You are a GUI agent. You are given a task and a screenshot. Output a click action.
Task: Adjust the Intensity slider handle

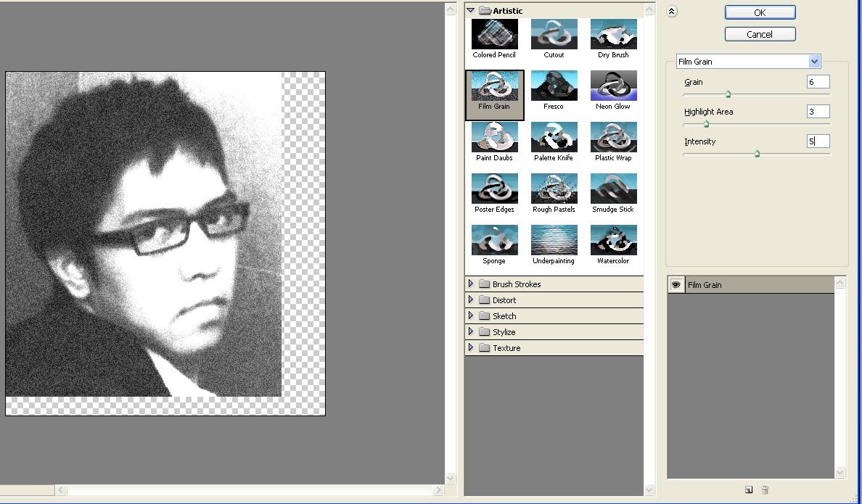(757, 154)
